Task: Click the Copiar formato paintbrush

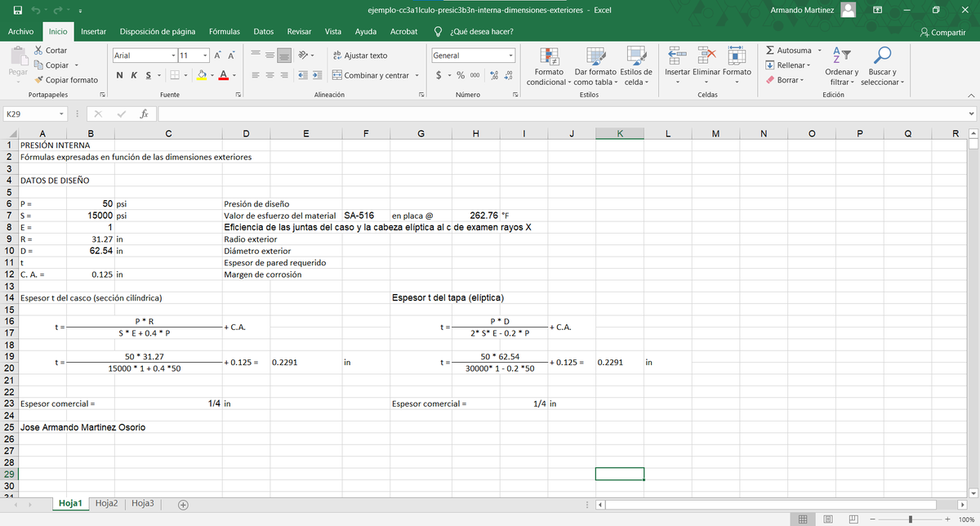Action: pyautogui.click(x=40, y=80)
